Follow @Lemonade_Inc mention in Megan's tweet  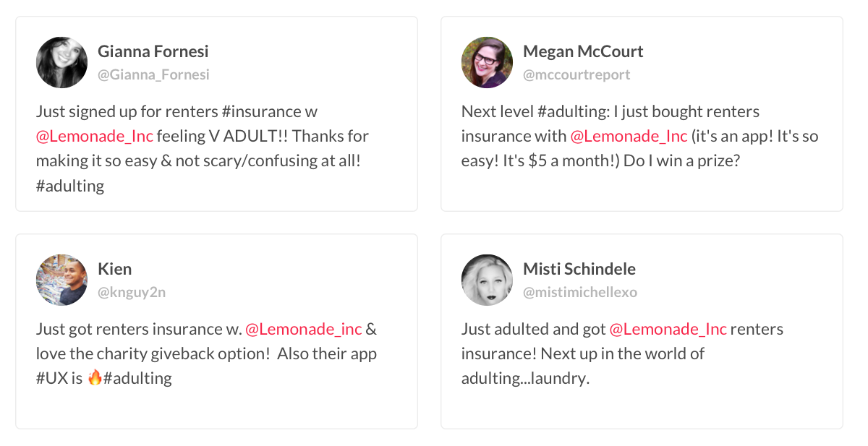629,136
